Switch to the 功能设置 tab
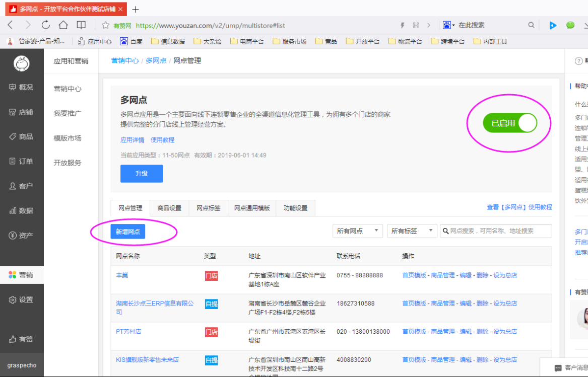The width and height of the screenshot is (588, 377). 295,208
